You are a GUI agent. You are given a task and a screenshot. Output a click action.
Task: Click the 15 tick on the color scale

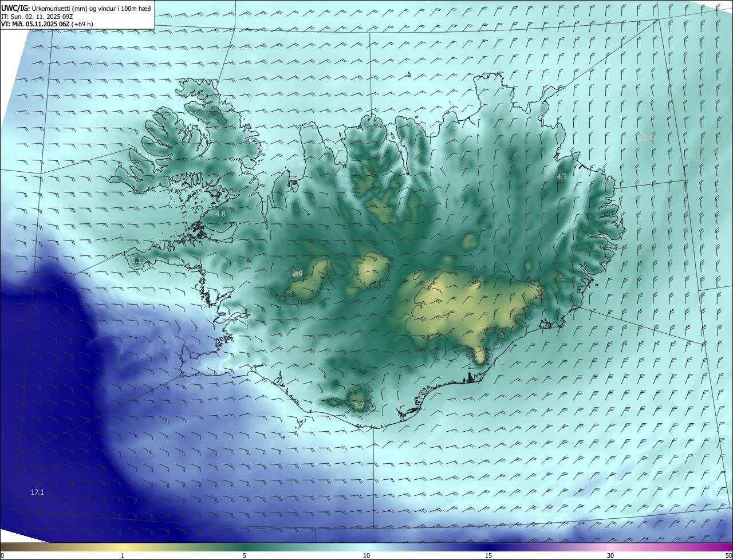[x=488, y=556]
